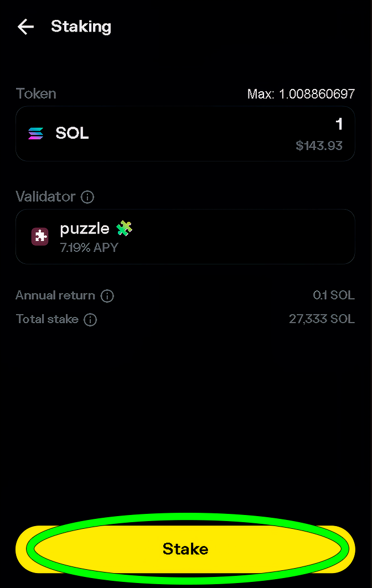Click the Max: 1.008860697 balance text
This screenshot has height=588, width=372.
[301, 94]
